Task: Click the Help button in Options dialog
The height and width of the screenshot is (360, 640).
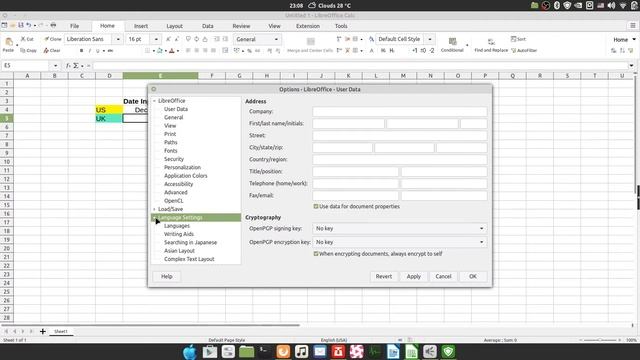Action: pyautogui.click(x=167, y=276)
